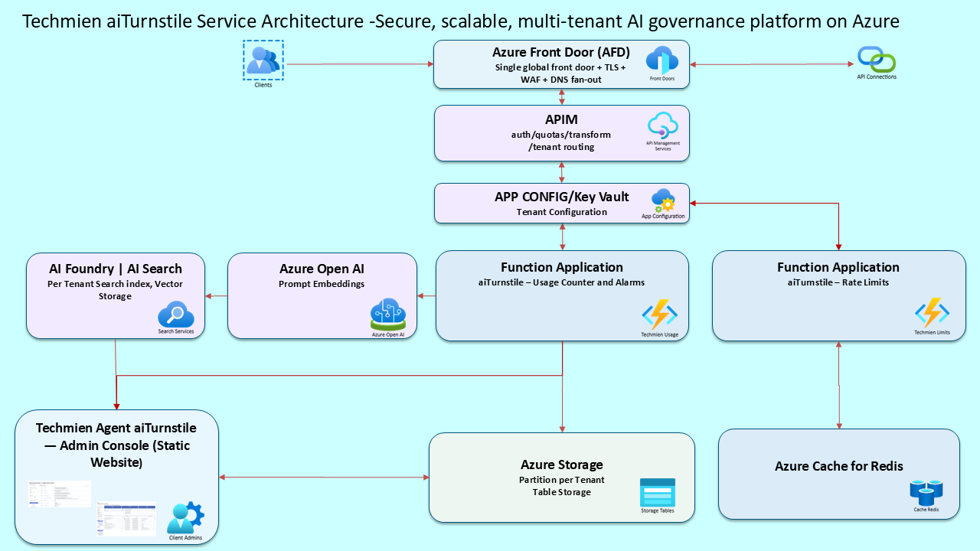
Task: Select the AI Foundry | AI Search heading
Action: [x=116, y=269]
